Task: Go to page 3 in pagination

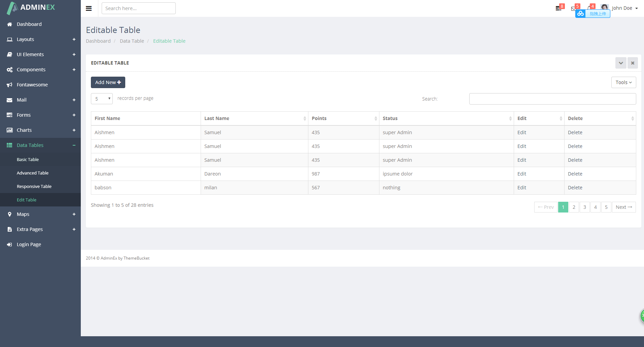Action: point(585,207)
